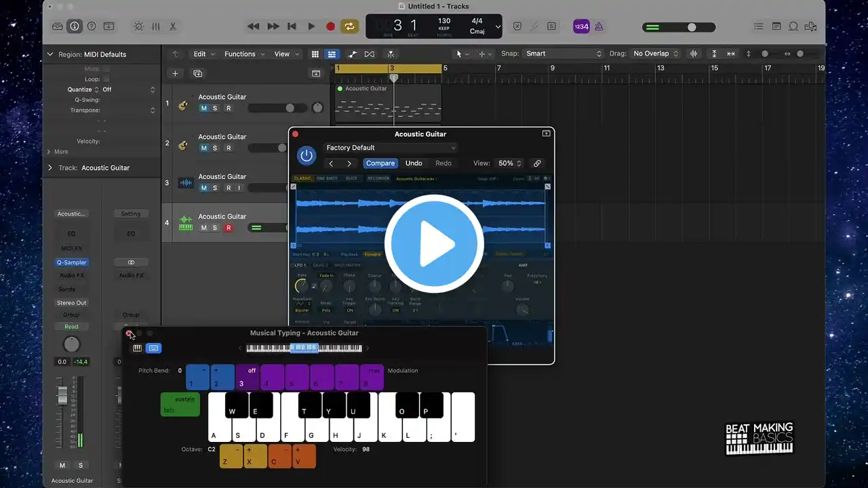This screenshot has height=488, width=868.
Task: Open the Mixer with the faders icon
Action: pos(155,26)
